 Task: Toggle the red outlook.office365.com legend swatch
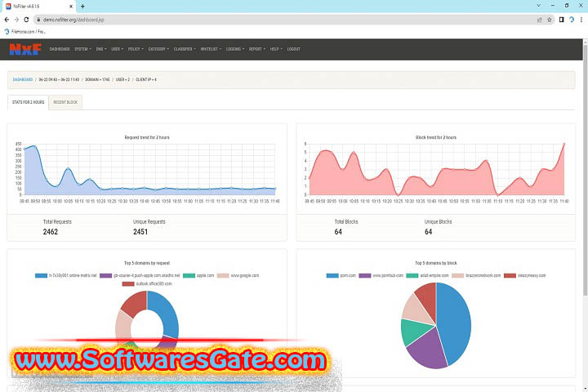(x=128, y=284)
